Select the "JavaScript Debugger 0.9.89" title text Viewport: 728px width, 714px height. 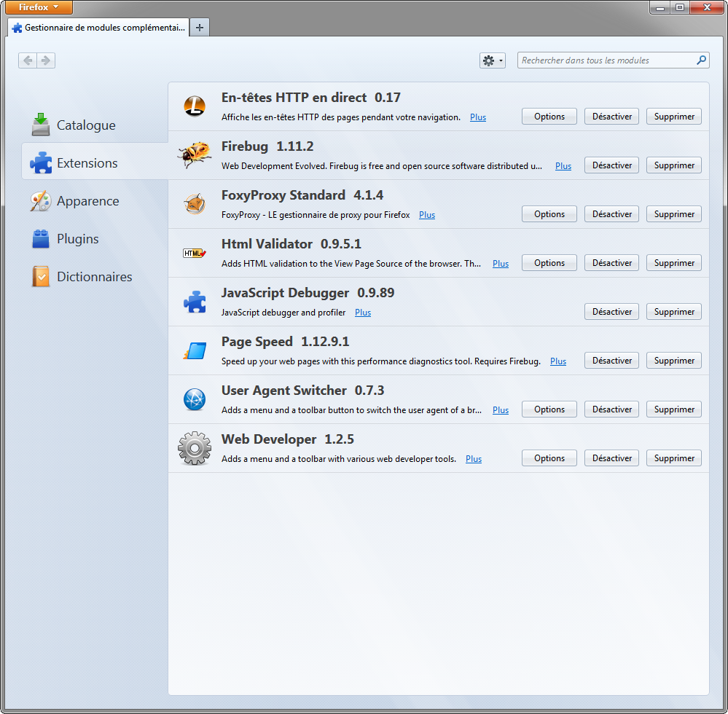(x=308, y=292)
